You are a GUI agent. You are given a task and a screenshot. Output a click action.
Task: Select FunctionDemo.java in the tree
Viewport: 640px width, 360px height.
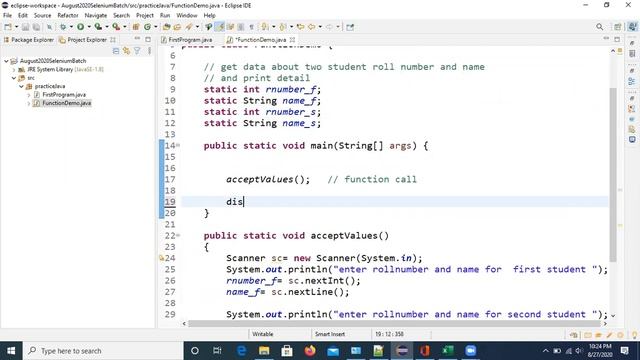point(67,103)
